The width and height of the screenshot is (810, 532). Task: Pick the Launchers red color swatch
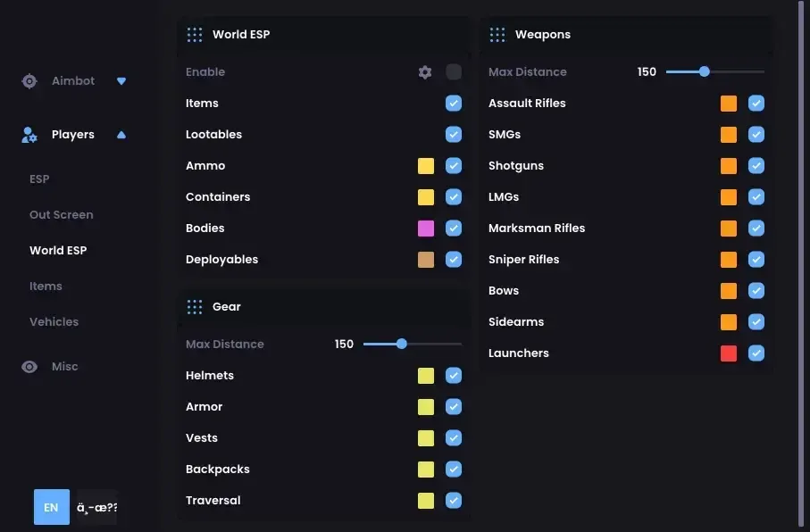click(729, 353)
